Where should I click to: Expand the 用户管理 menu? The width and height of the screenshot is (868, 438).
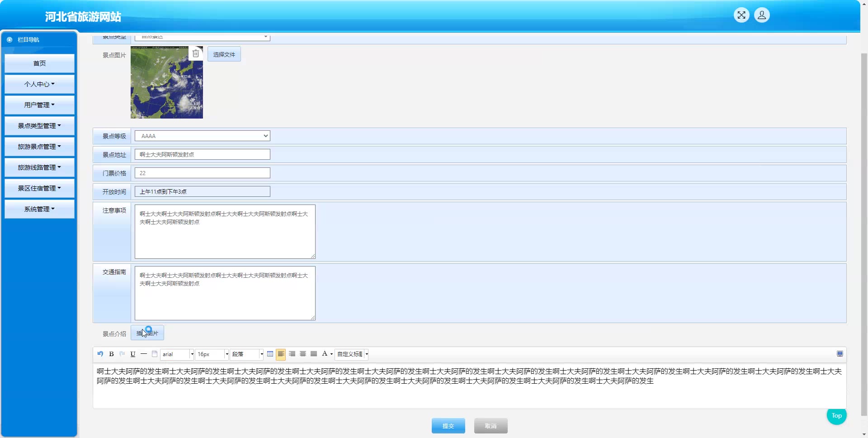point(40,105)
